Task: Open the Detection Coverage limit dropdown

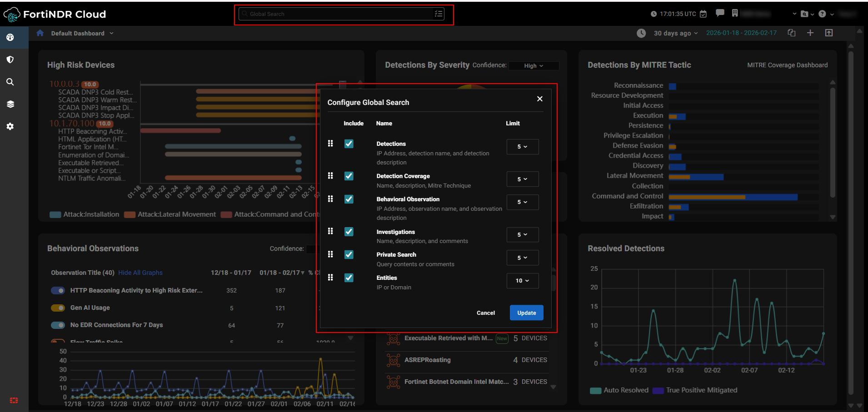Action: click(522, 179)
